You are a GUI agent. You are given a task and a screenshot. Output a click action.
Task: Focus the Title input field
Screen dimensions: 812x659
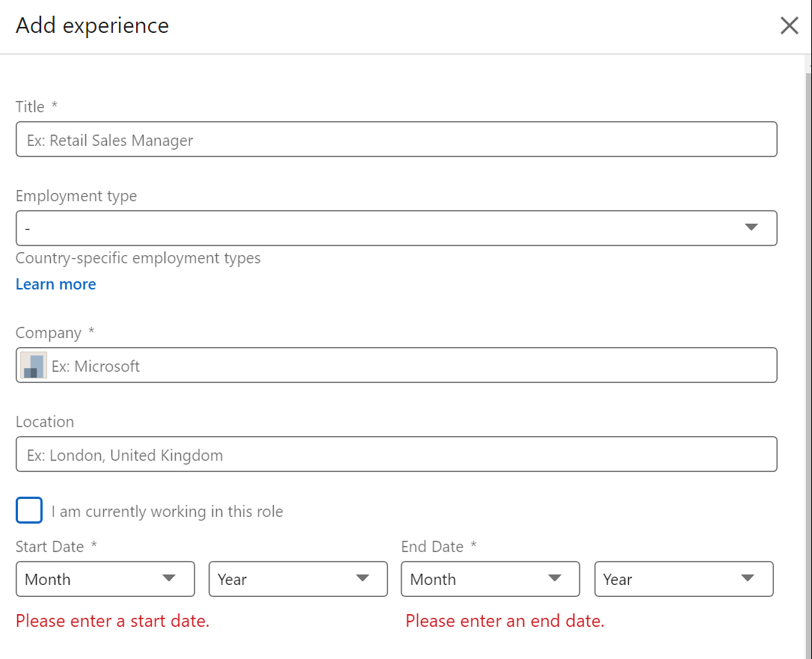coord(396,139)
